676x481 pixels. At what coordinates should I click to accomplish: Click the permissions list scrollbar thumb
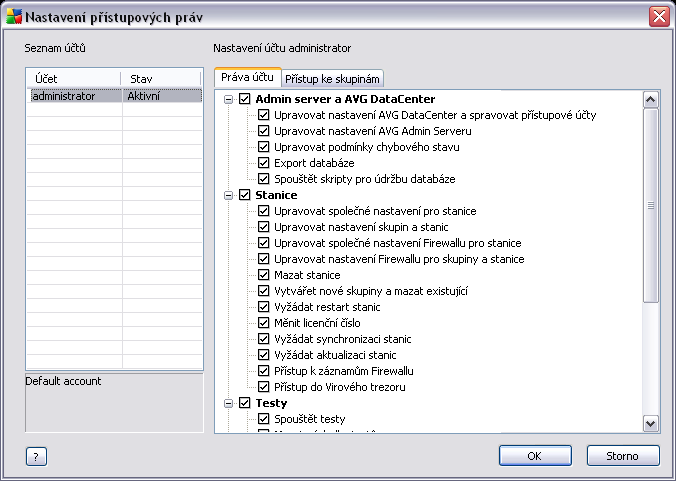(x=650, y=206)
